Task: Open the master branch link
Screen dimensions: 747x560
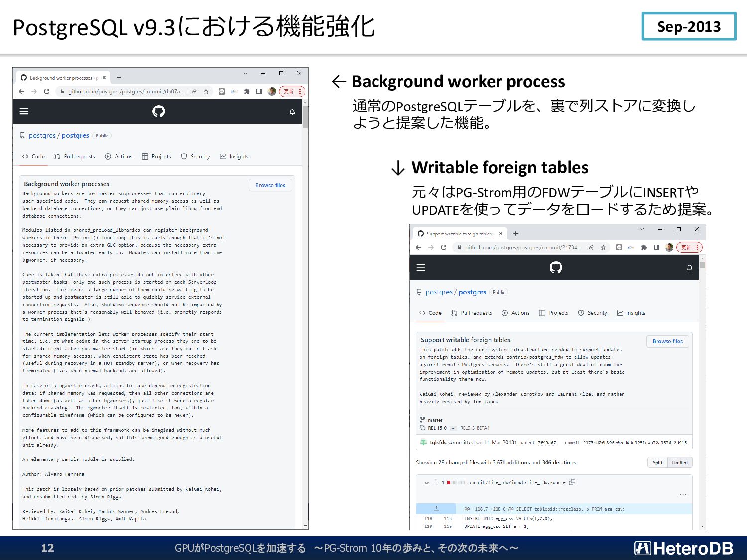Action: (x=435, y=420)
